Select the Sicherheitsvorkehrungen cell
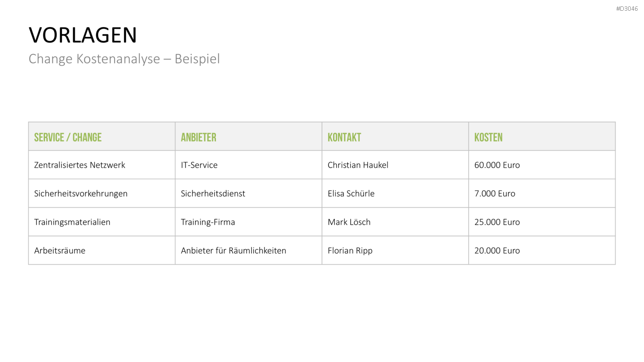Screen dimensions: 644x362 (x=102, y=193)
